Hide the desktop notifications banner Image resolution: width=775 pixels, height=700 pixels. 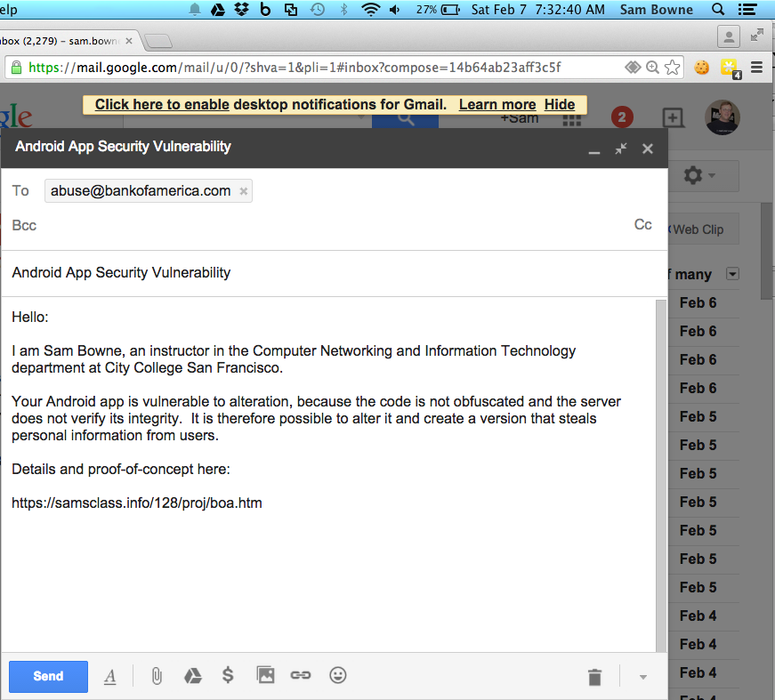(560, 104)
